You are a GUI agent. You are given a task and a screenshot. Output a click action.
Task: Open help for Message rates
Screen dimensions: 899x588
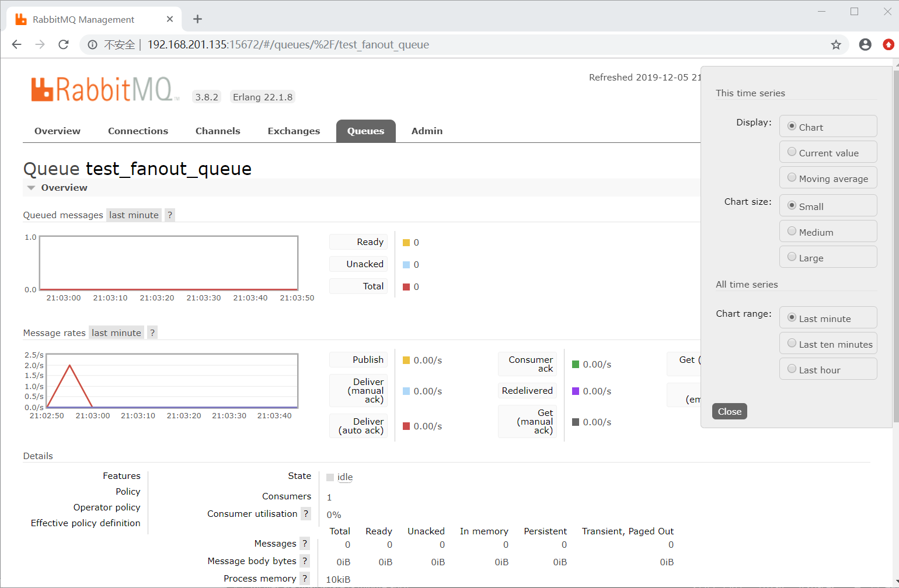(152, 332)
